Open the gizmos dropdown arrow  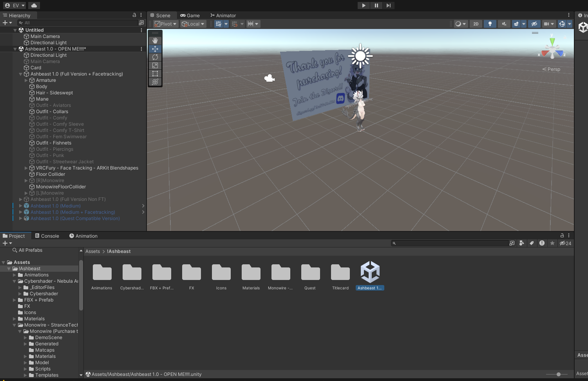coord(570,24)
